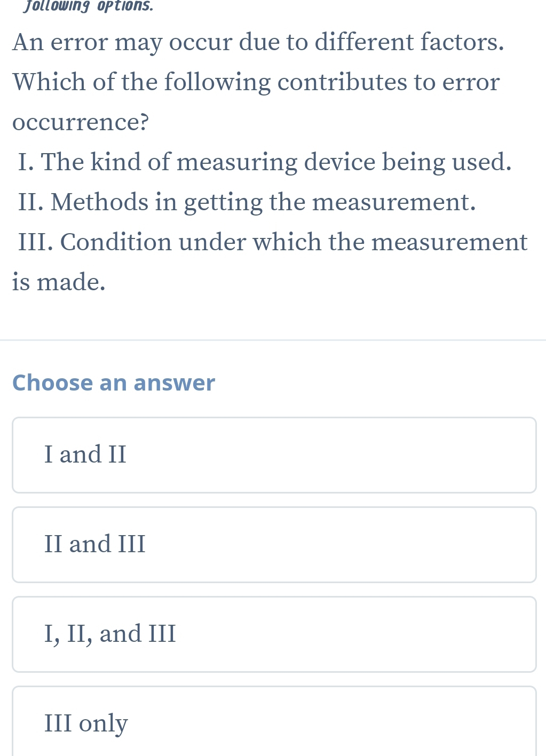The width and height of the screenshot is (546, 756).
Task: Click the word "error" in the "Which" line
Action: tap(471, 82)
